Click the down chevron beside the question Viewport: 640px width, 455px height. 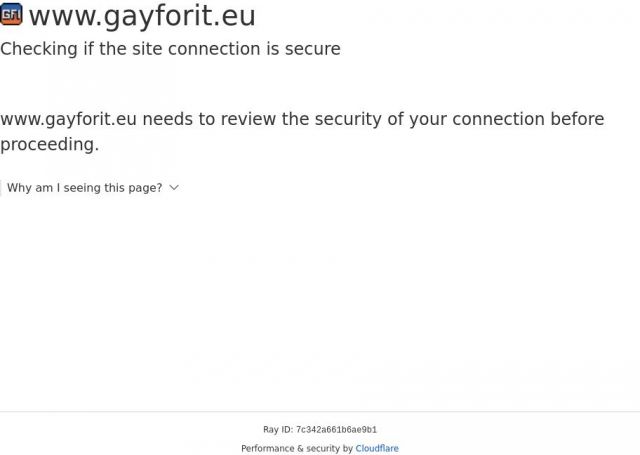tap(174, 187)
